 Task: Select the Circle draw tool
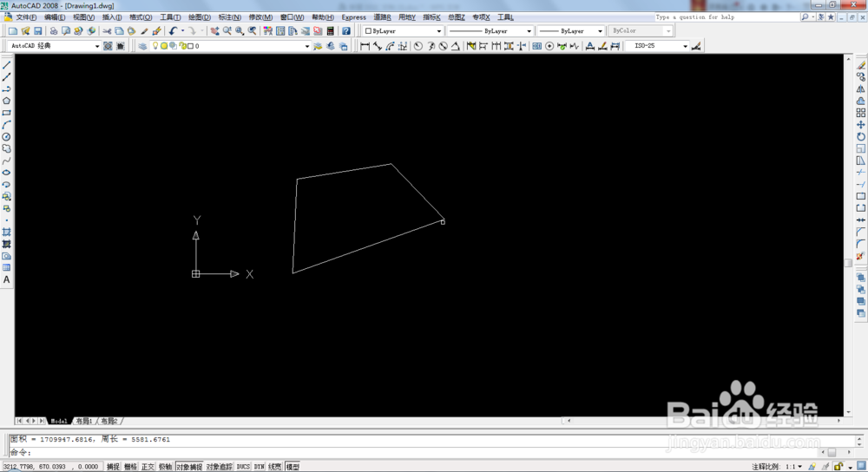tap(7, 137)
